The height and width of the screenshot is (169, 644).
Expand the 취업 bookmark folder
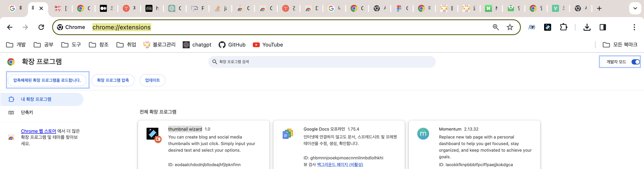pyautogui.click(x=126, y=45)
